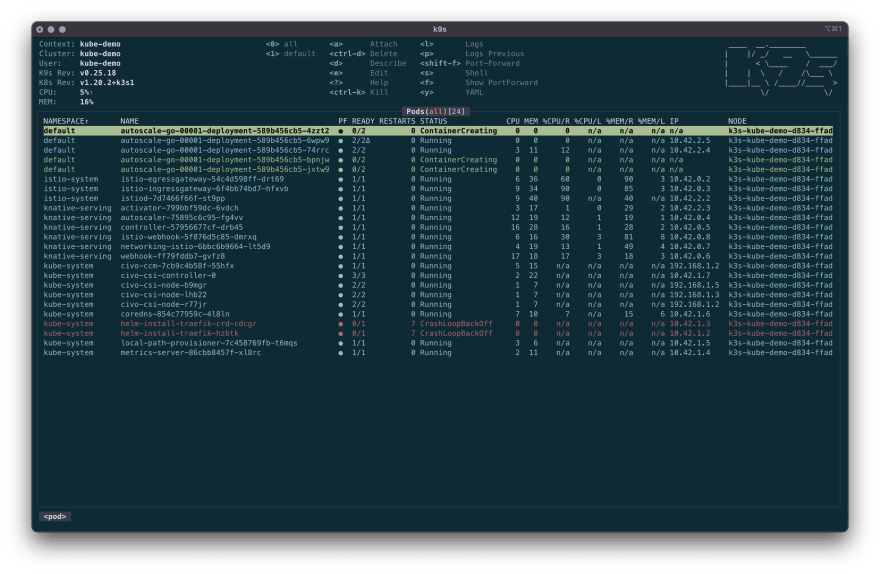Click the Shell shortcut hint
This screenshot has width=880, height=574.
(x=476, y=73)
